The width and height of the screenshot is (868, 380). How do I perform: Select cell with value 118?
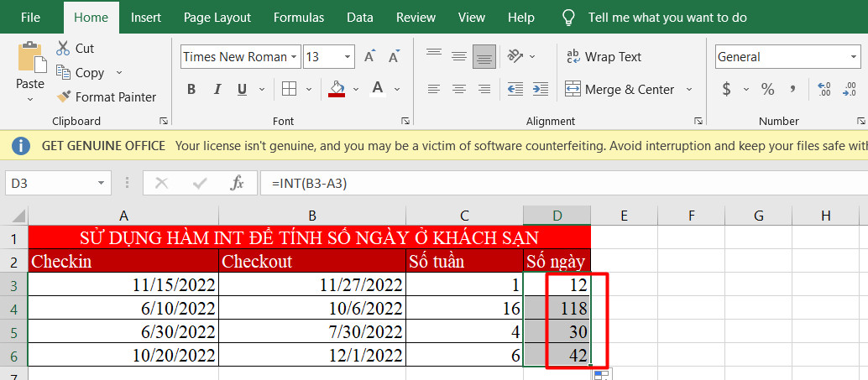(x=557, y=308)
